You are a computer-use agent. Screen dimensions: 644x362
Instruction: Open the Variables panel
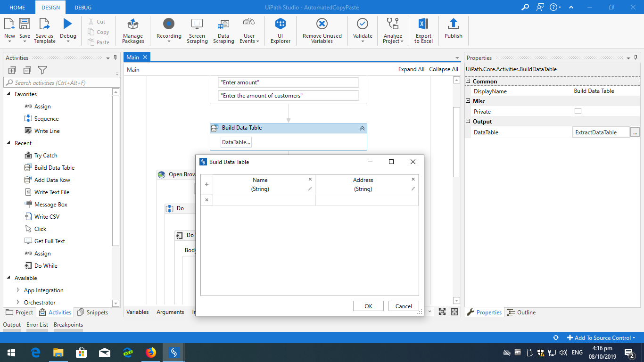pyautogui.click(x=138, y=312)
